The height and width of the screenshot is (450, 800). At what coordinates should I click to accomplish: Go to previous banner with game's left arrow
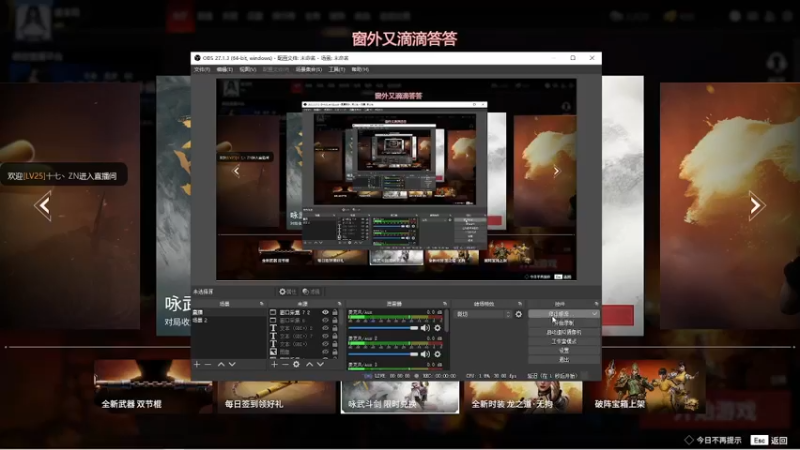click(x=43, y=206)
